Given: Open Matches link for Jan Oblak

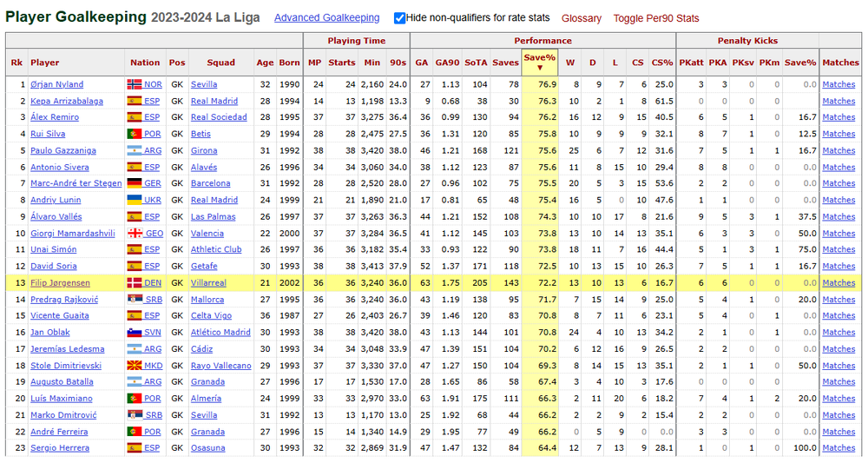Looking at the screenshot, I should (838, 333).
